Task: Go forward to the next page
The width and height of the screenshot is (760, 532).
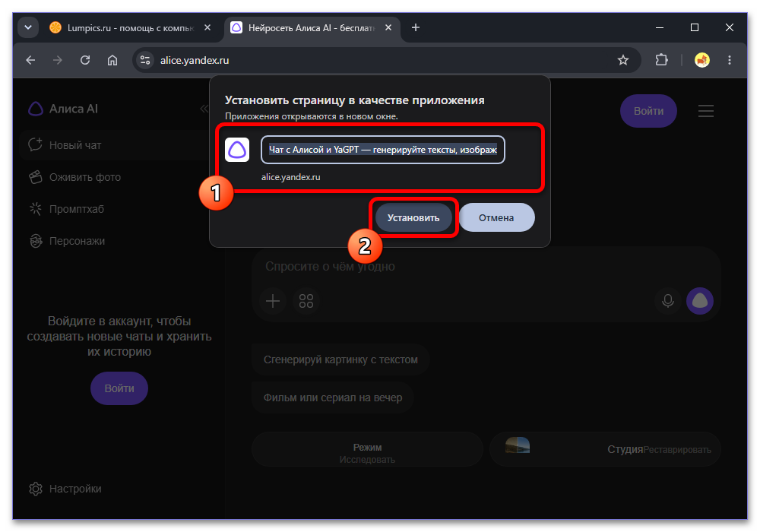Action: point(58,60)
